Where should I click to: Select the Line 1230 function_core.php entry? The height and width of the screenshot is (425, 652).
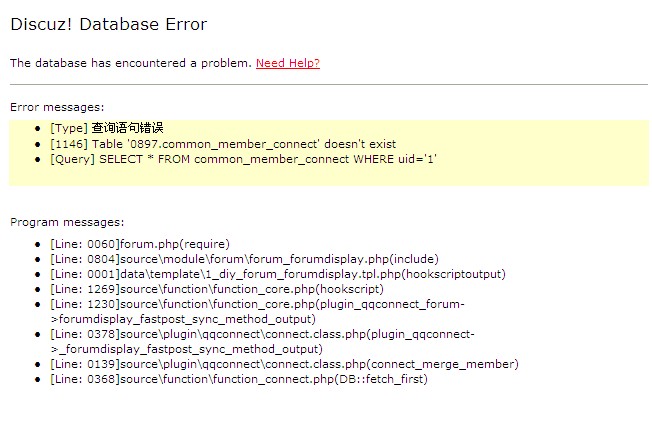[257, 311]
